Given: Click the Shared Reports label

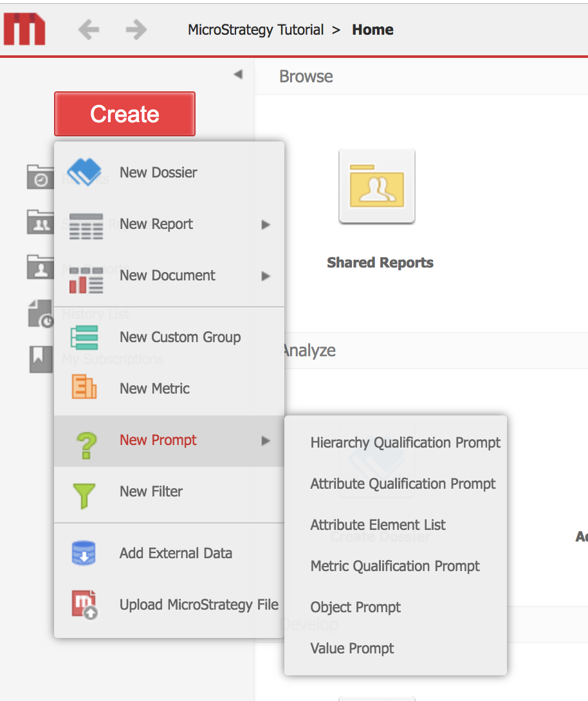Looking at the screenshot, I should click(380, 262).
